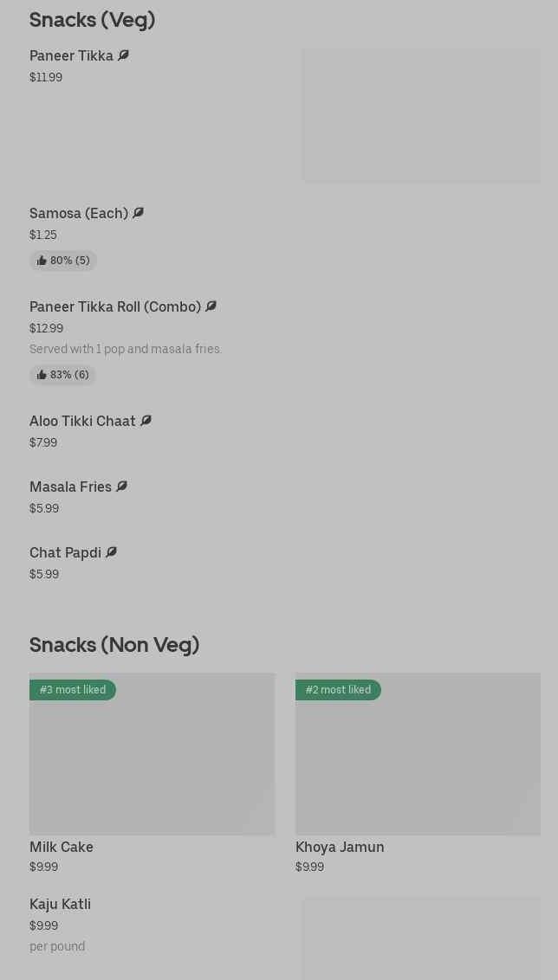Open the Chat Papdi item
The width and height of the screenshot is (558, 980).
click(x=65, y=552)
